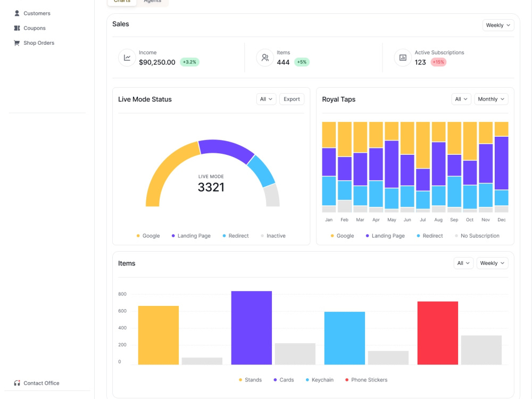Click the purple Landing Page gauge segment

[x=226, y=148]
